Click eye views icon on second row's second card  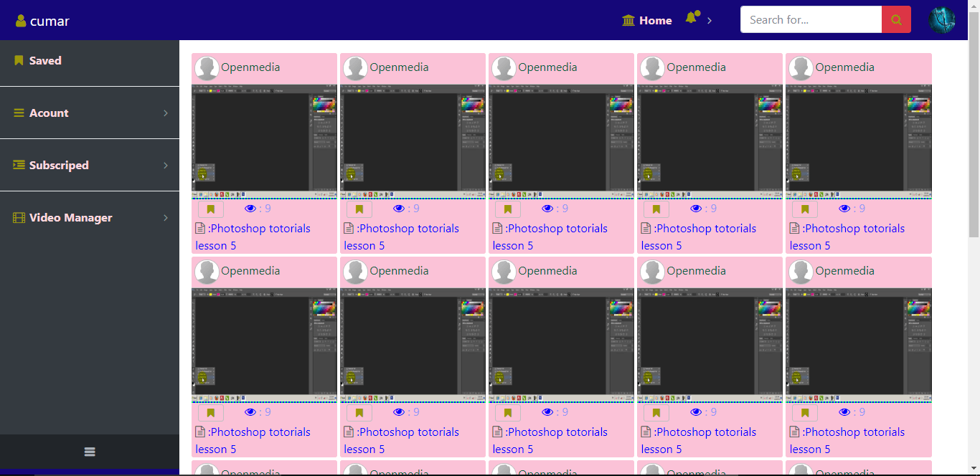point(399,412)
